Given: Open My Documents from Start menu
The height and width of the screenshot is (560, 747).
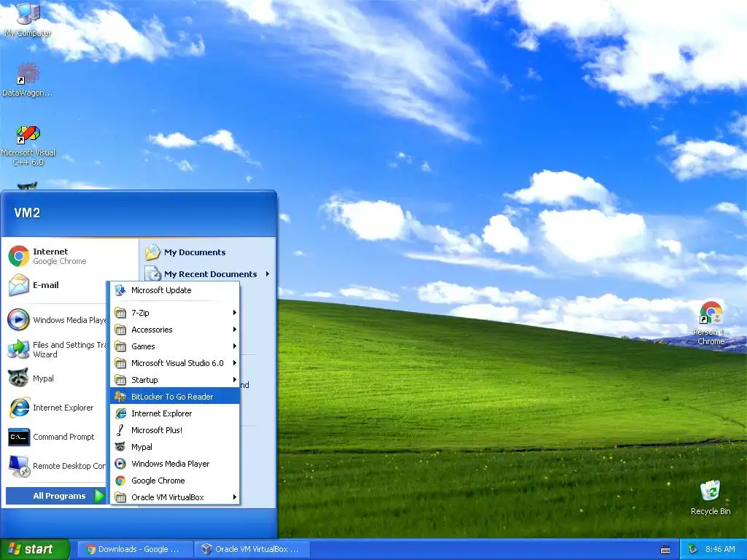Looking at the screenshot, I should (208, 252).
